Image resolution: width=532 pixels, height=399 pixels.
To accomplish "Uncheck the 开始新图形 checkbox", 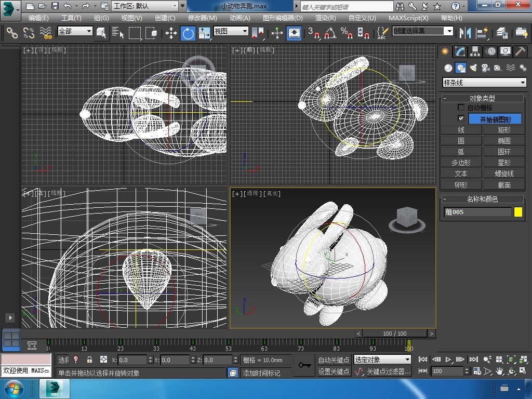I will tap(461, 118).
